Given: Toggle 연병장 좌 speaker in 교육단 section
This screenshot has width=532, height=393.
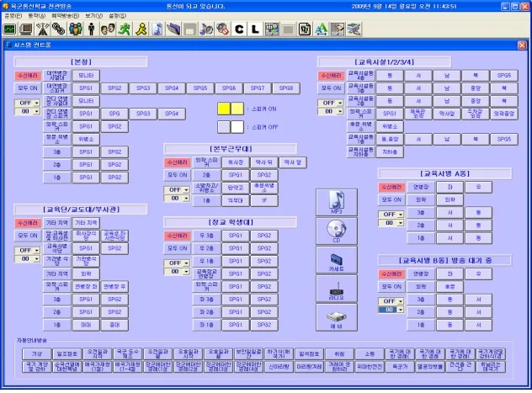Looking at the screenshot, I should 86,287.
